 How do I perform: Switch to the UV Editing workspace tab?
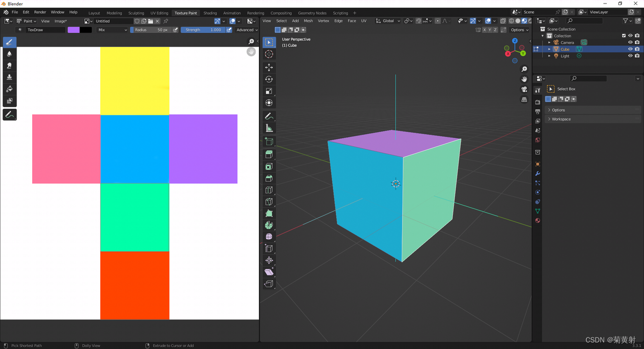tap(159, 13)
